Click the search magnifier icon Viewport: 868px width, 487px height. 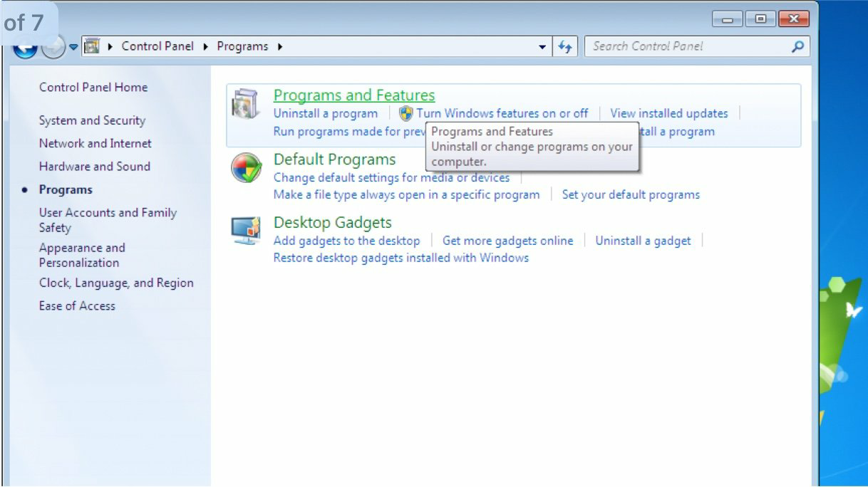(797, 46)
